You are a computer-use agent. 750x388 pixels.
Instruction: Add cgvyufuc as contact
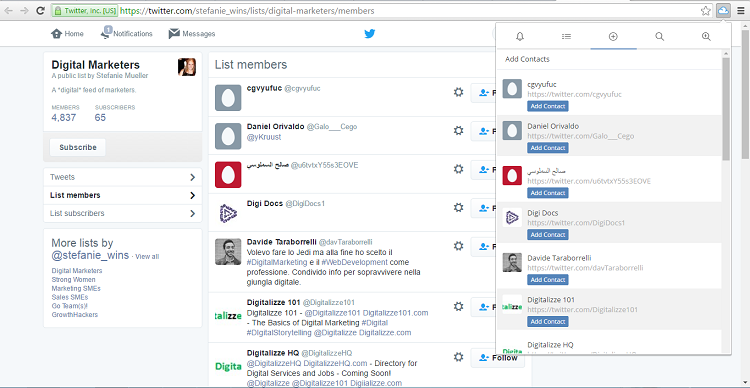tap(548, 106)
